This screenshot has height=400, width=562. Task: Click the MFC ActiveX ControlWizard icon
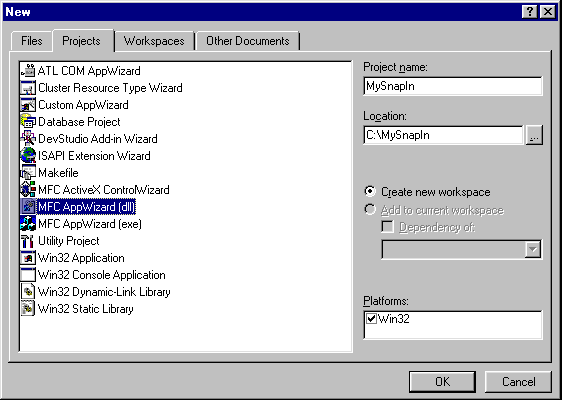pos(28,190)
